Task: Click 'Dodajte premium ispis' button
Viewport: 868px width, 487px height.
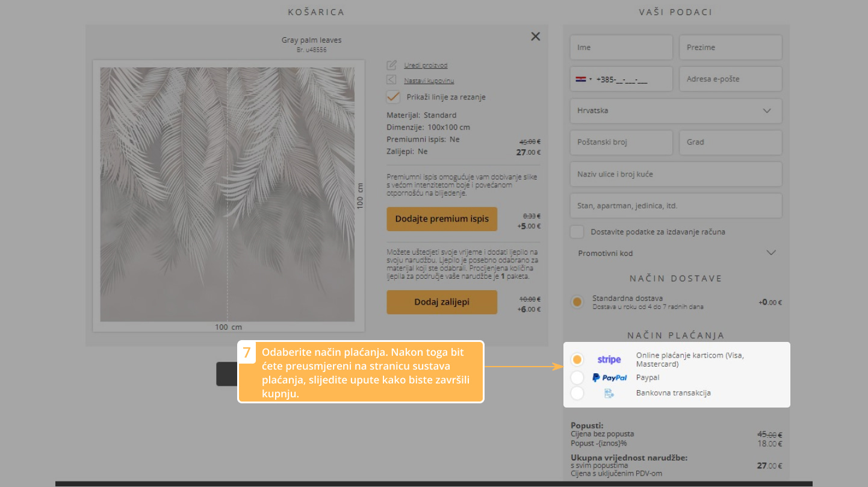Action: 442,219
